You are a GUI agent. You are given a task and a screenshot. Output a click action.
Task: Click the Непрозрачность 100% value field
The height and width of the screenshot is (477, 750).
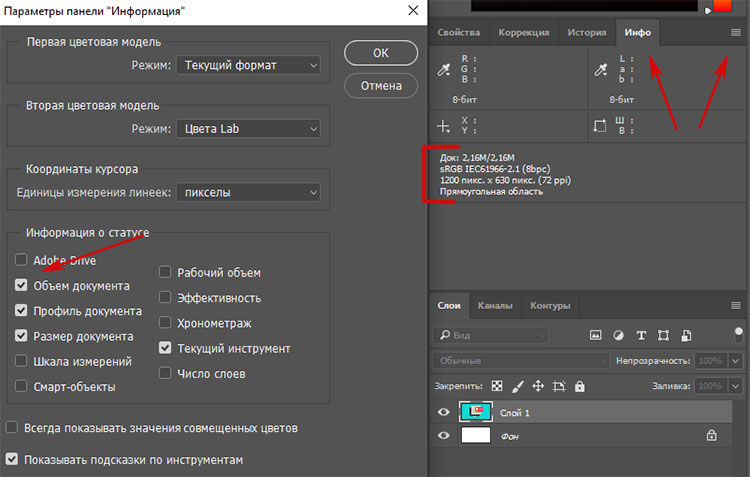click(711, 360)
